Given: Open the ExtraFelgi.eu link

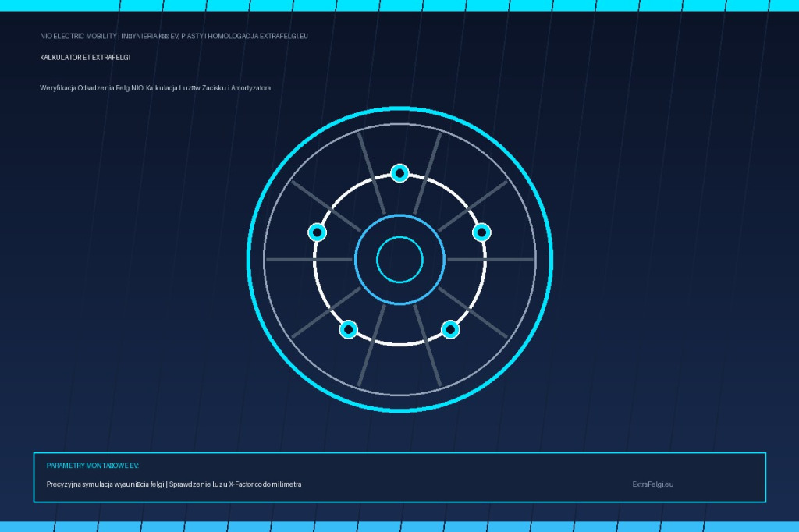Looking at the screenshot, I should pos(653,484).
